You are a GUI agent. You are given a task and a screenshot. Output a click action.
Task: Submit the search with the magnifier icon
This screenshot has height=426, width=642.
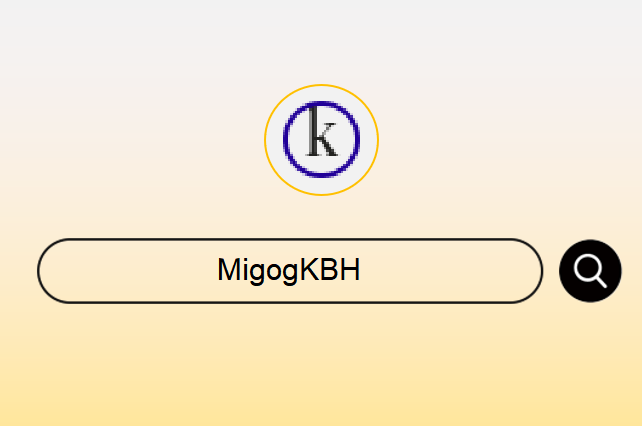590,271
